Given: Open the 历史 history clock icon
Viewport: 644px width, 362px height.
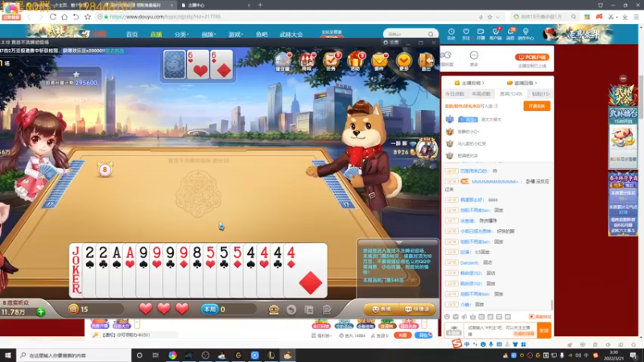Looking at the screenshot, I should [x=451, y=34].
